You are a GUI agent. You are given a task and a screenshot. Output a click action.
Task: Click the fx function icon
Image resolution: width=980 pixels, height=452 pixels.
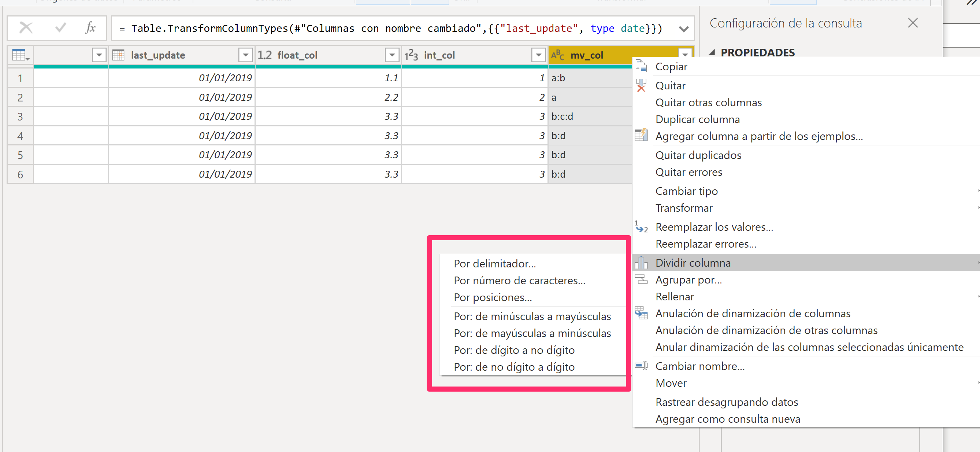click(90, 27)
